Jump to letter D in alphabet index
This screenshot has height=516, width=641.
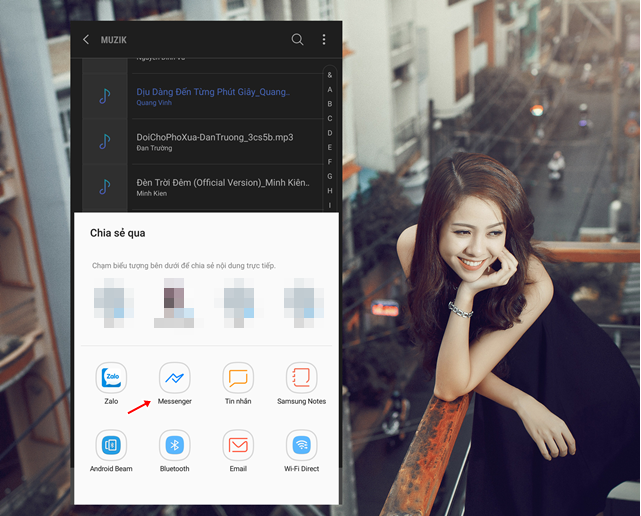pyautogui.click(x=330, y=133)
